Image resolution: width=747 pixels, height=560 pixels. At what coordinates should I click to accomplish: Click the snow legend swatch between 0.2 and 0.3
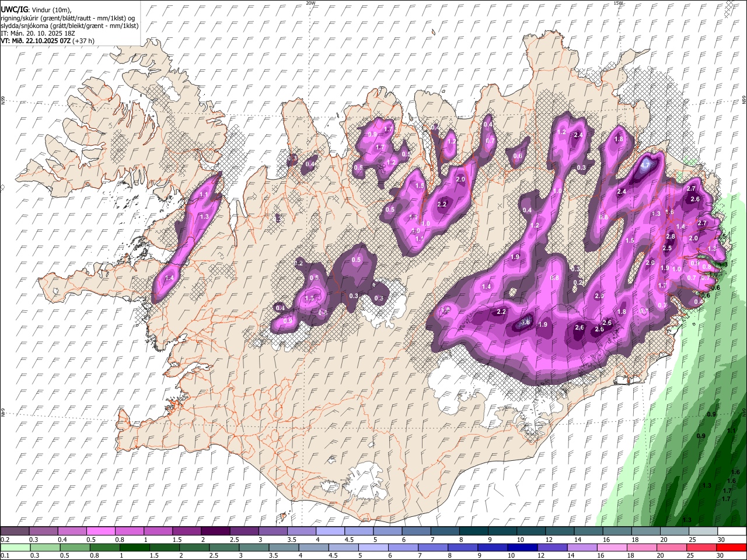coord(15,531)
